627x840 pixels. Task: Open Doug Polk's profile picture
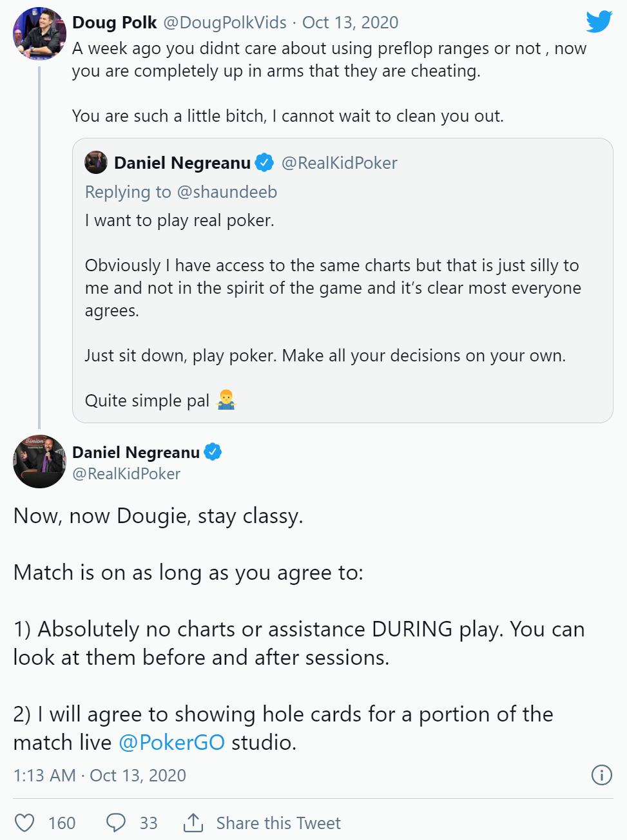pyautogui.click(x=39, y=33)
